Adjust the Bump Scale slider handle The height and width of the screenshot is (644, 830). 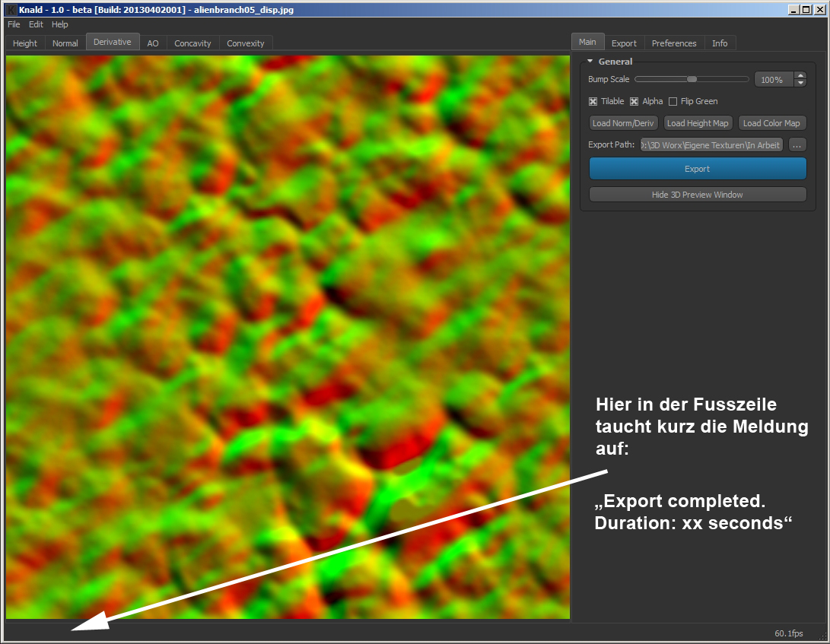click(692, 79)
